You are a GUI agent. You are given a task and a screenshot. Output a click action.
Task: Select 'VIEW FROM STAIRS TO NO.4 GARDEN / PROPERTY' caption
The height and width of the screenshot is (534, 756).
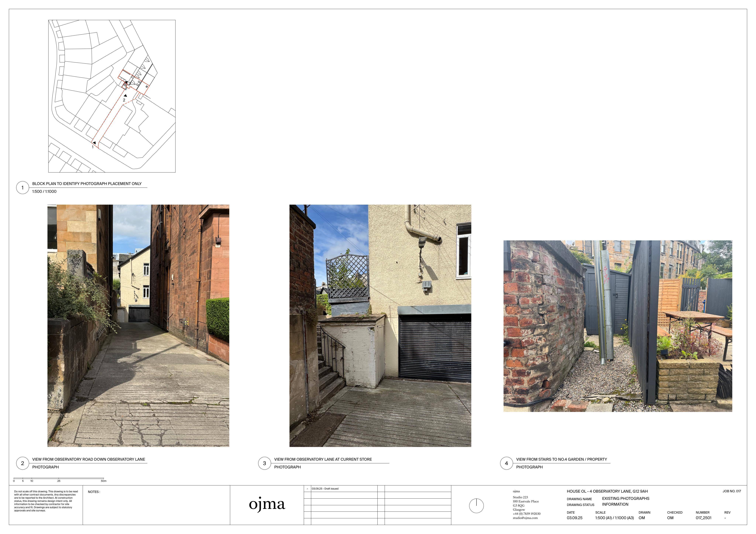[561, 459]
